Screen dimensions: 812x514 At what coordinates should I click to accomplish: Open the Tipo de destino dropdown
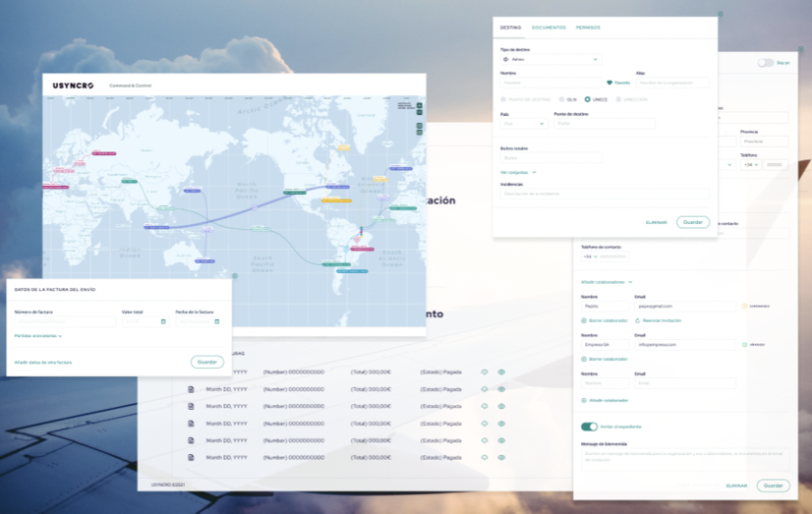pyautogui.click(x=550, y=59)
